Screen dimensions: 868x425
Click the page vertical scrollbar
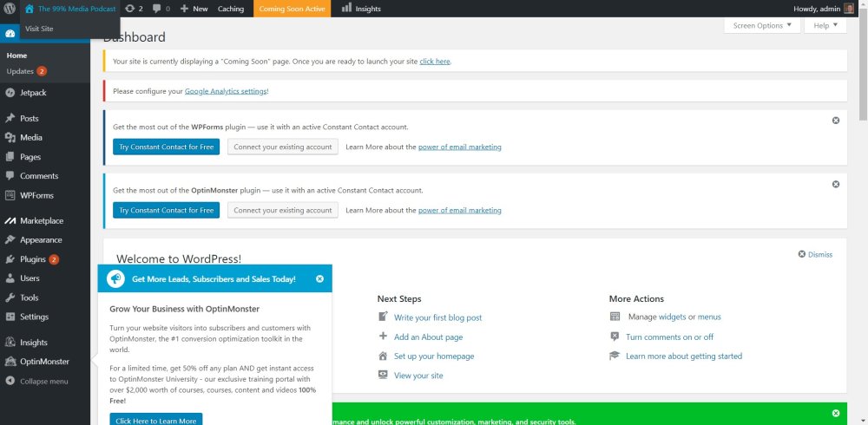863,67
